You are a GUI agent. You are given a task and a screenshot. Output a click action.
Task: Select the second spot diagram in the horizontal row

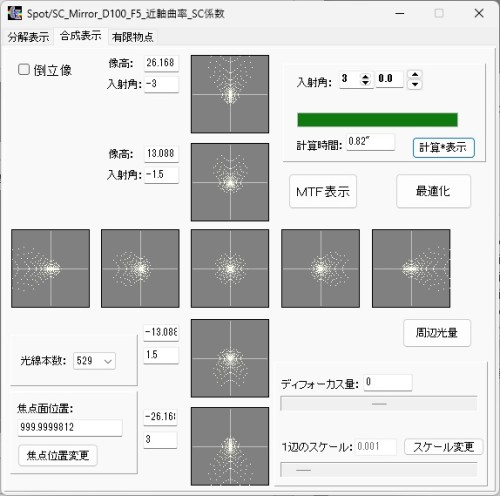coord(140,268)
